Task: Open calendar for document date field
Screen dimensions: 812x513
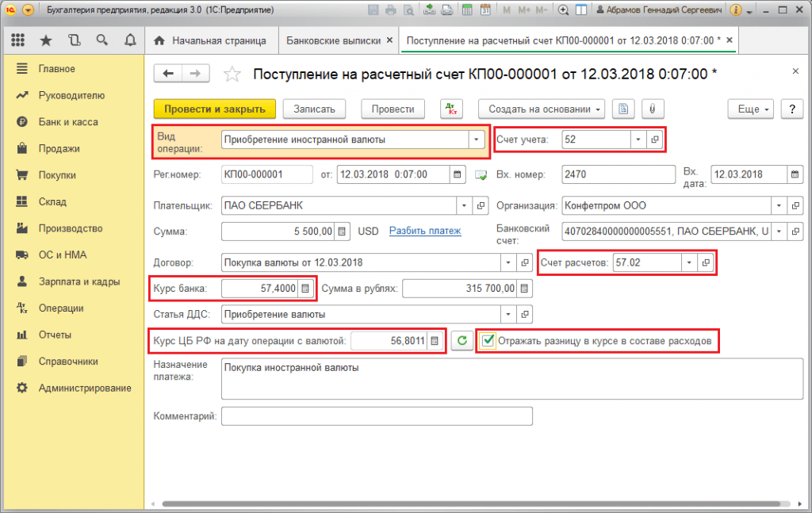Action: click(458, 174)
